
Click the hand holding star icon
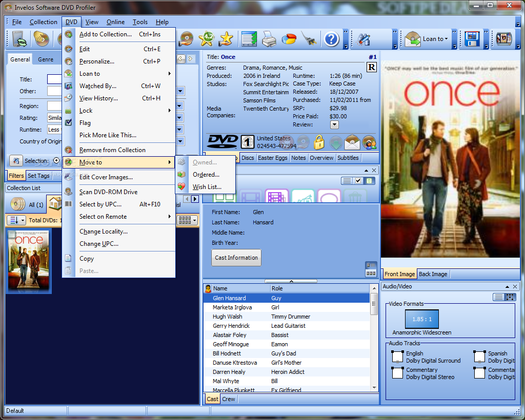coord(226,39)
